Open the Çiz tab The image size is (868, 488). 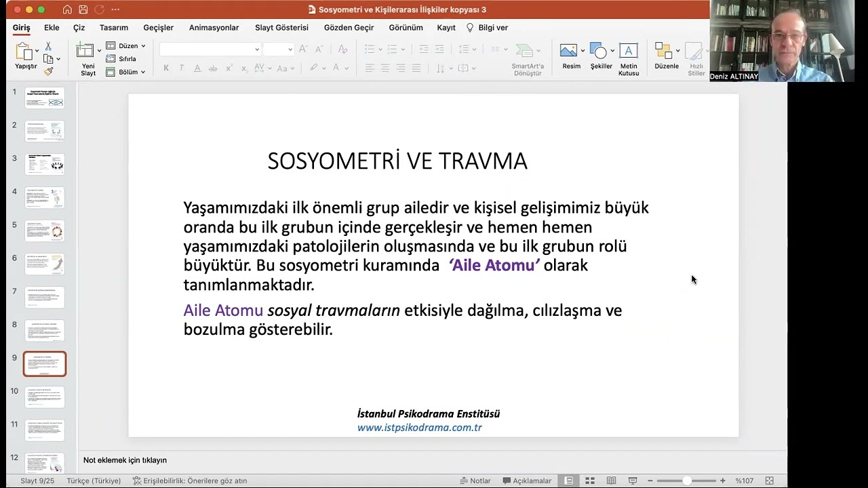tap(79, 28)
